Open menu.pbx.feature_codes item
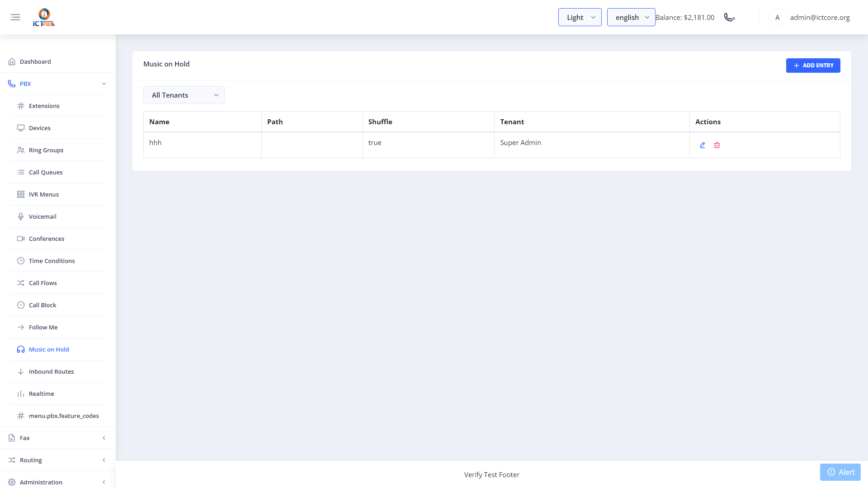The image size is (868, 488). (x=58, y=416)
